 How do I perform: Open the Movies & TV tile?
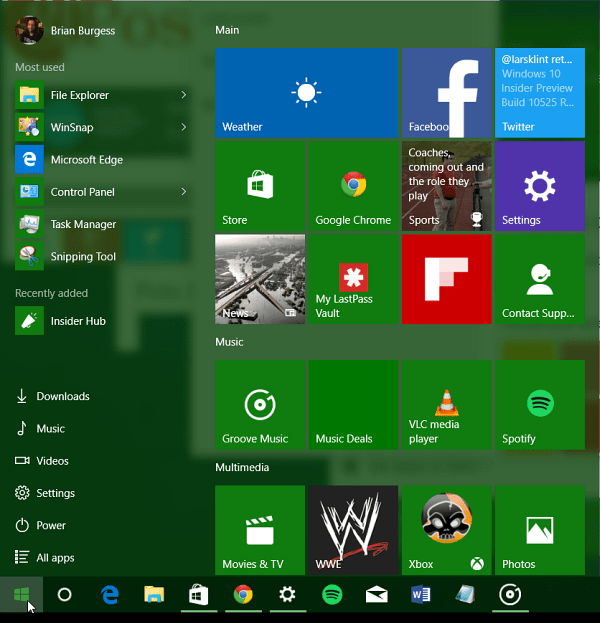[x=260, y=530]
